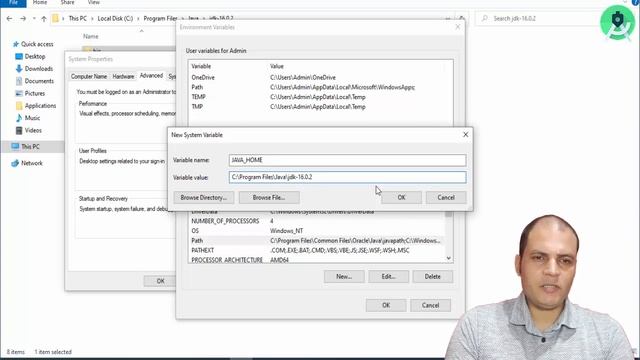Click Edit button under system variables
The width and height of the screenshot is (640, 360).
click(x=388, y=277)
